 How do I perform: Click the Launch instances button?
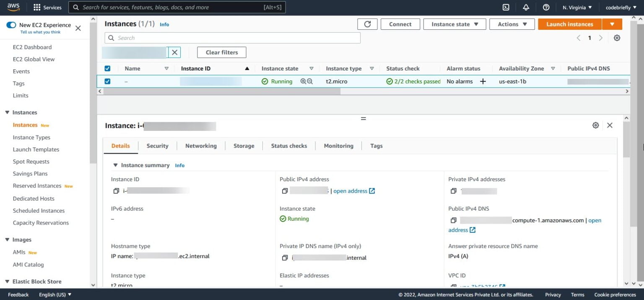[x=569, y=24]
